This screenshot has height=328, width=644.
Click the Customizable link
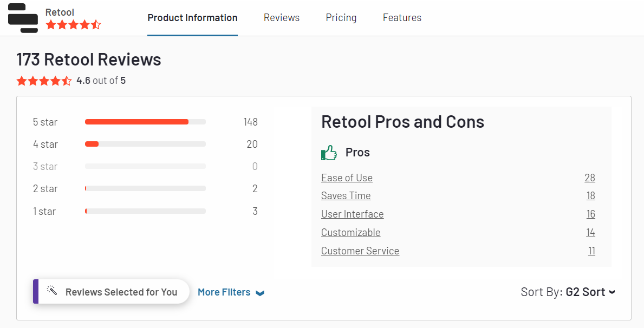[350, 233]
